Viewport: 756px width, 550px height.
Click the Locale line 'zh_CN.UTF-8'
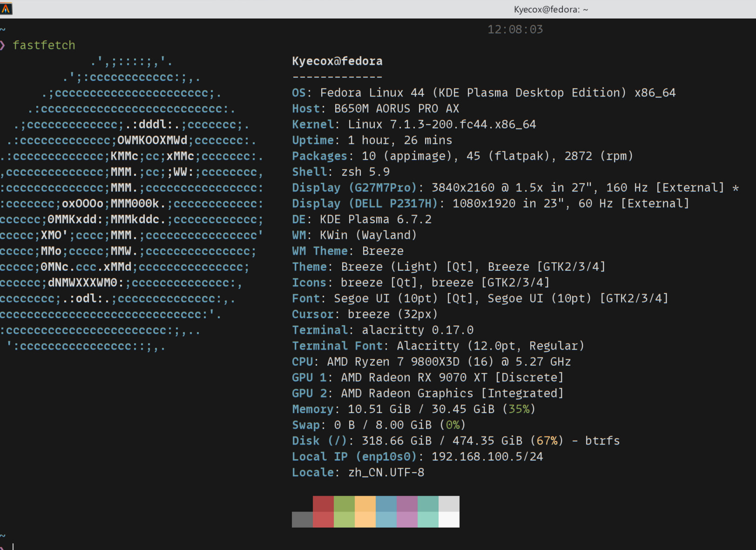[x=358, y=472]
